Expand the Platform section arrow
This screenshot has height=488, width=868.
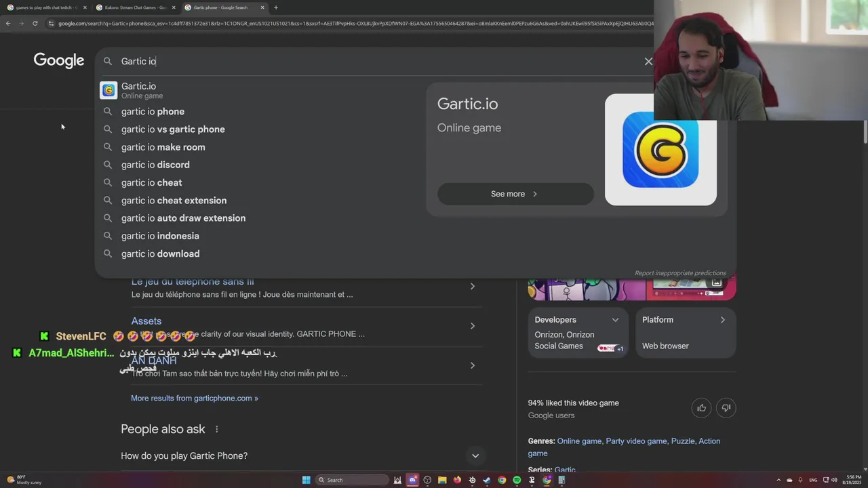point(722,320)
